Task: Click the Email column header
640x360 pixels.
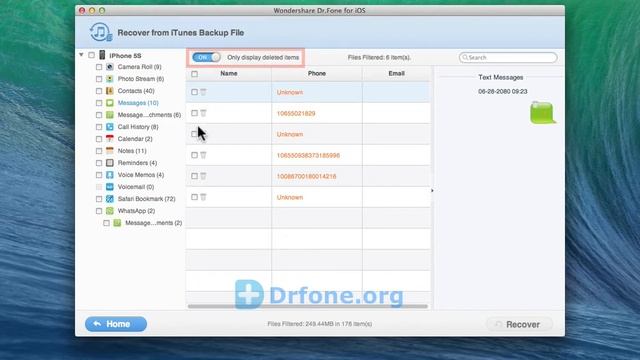Action: pyautogui.click(x=396, y=73)
